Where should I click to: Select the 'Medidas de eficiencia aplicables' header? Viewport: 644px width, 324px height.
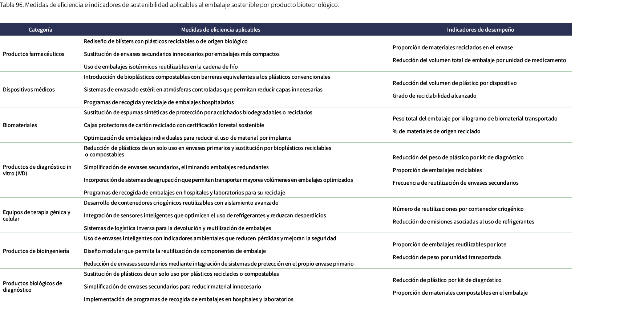pyautogui.click(x=220, y=30)
